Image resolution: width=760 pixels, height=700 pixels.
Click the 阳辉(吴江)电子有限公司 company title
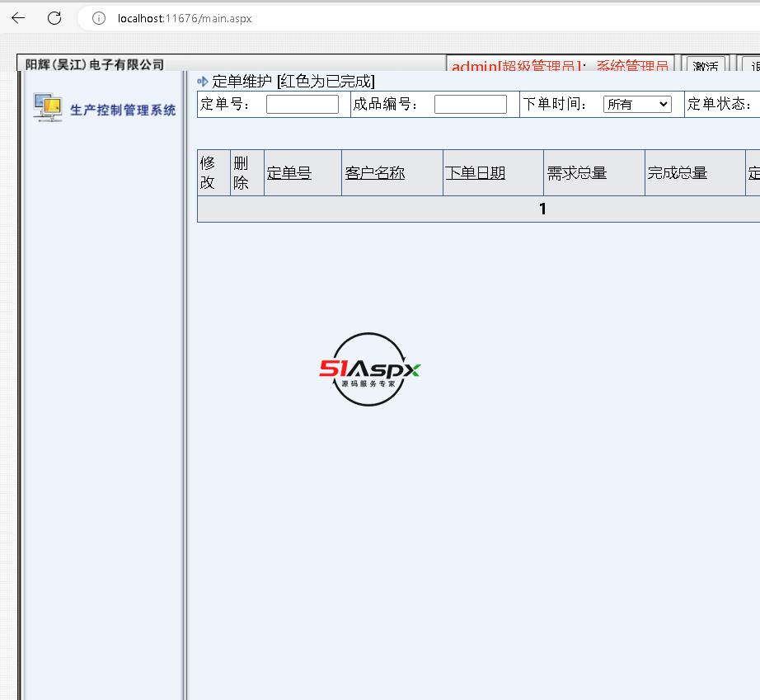pos(95,64)
